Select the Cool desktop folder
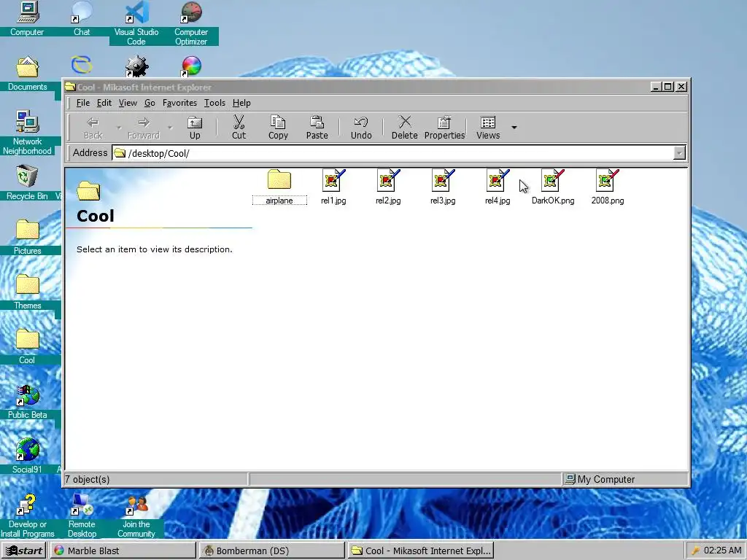747x560 pixels. point(27,346)
